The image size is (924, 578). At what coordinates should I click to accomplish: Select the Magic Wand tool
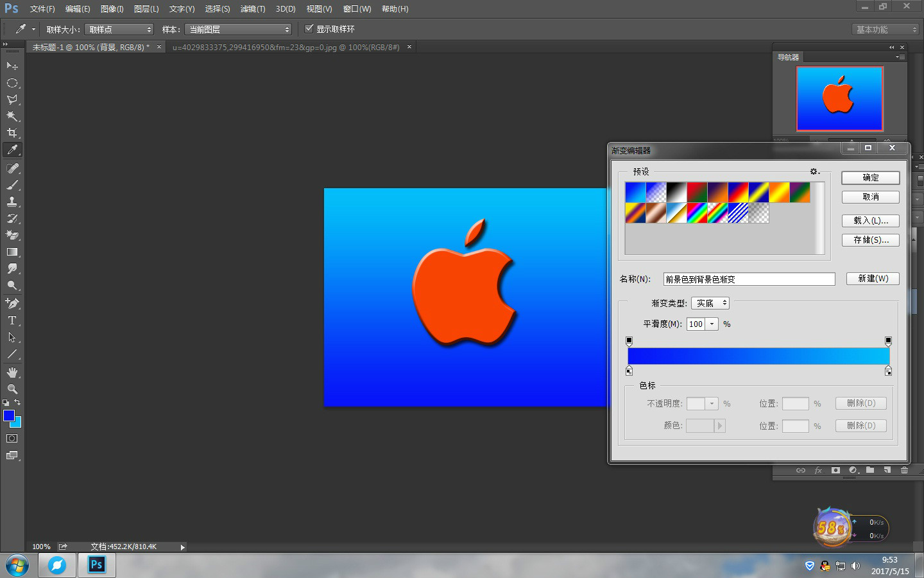tap(12, 116)
